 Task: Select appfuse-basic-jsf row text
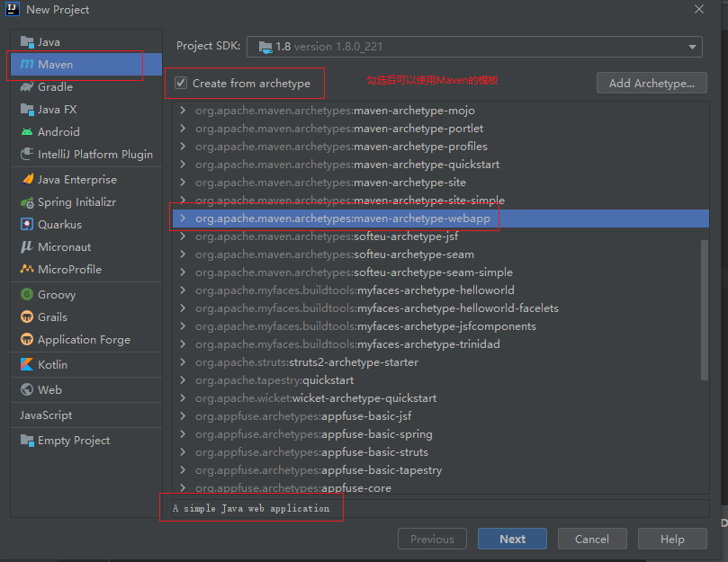click(x=303, y=415)
